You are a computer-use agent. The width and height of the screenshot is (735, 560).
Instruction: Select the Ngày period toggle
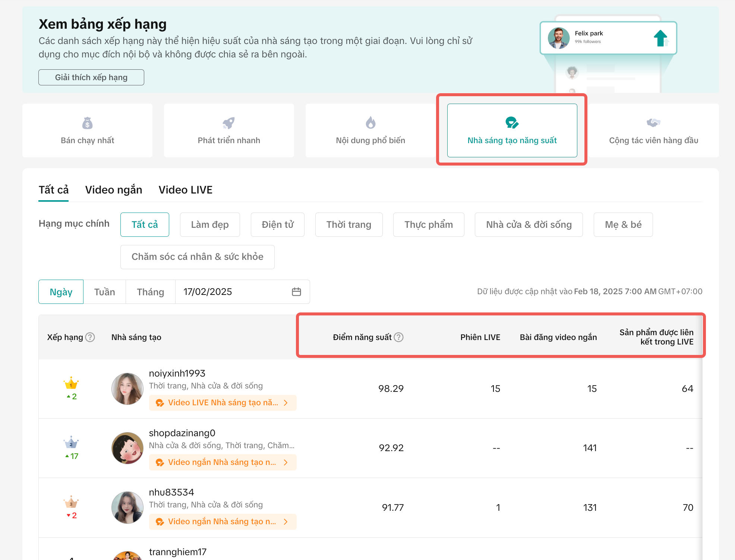pyautogui.click(x=61, y=292)
